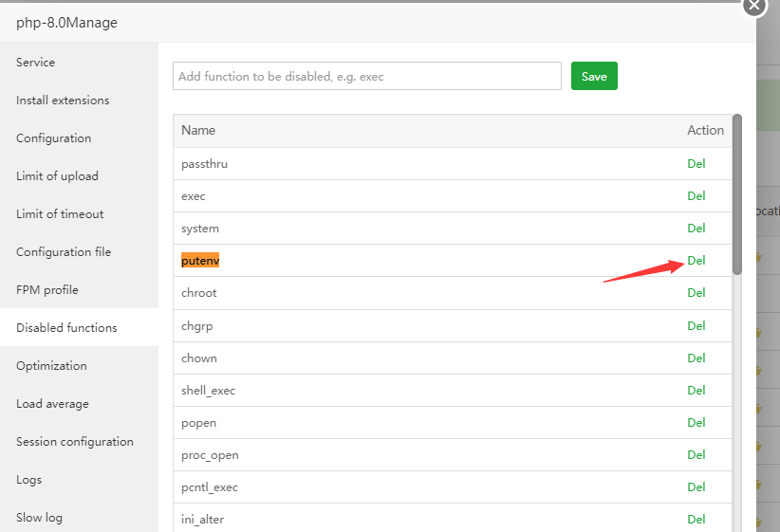780x532 pixels.
Task: Open Configuration file section
Action: click(64, 252)
